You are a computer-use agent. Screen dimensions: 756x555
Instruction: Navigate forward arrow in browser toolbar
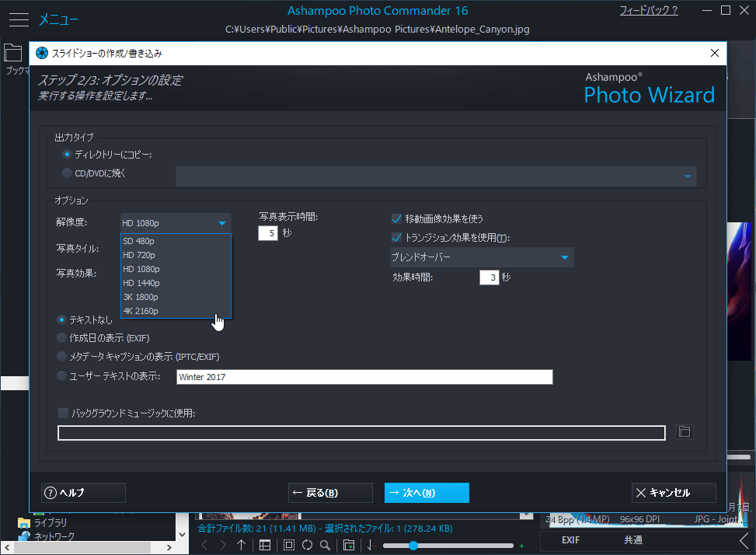click(x=223, y=546)
